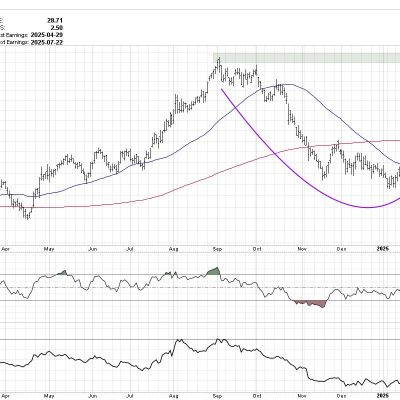Click the Jul label on price axis

click(130, 249)
